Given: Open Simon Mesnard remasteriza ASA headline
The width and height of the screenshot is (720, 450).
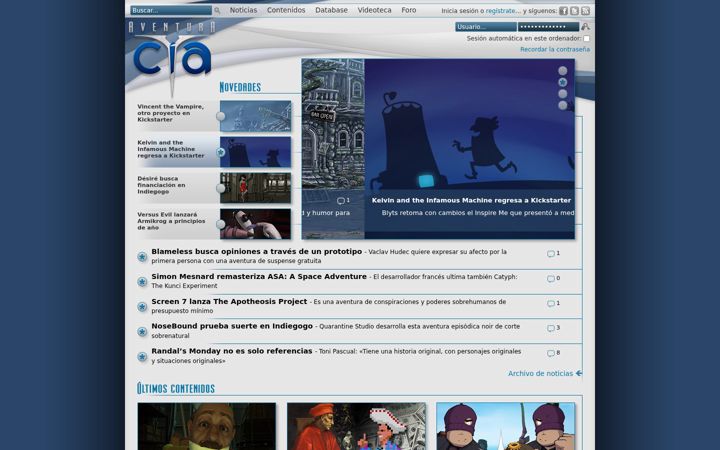Looking at the screenshot, I should (259, 276).
